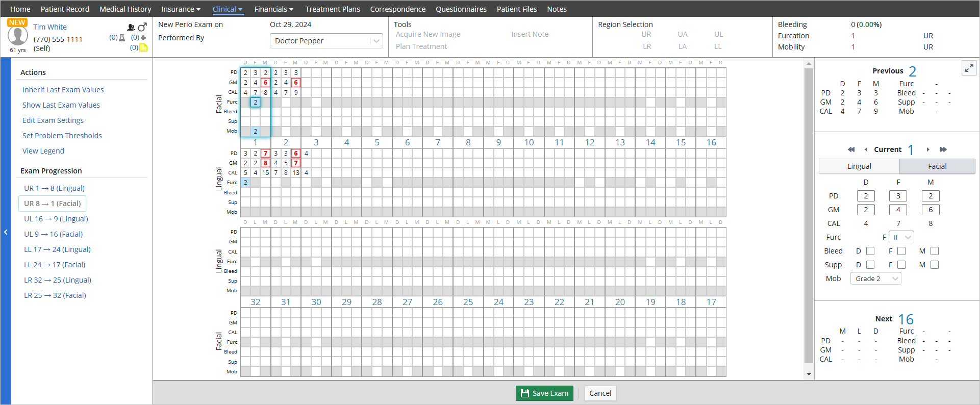Jump back with the double-left arrow
The image size is (980, 405).
851,149
